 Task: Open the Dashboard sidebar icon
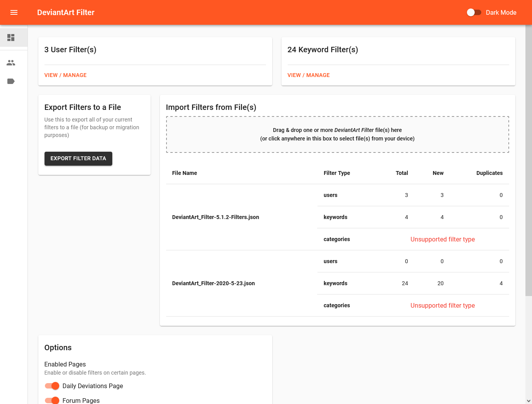point(11,38)
